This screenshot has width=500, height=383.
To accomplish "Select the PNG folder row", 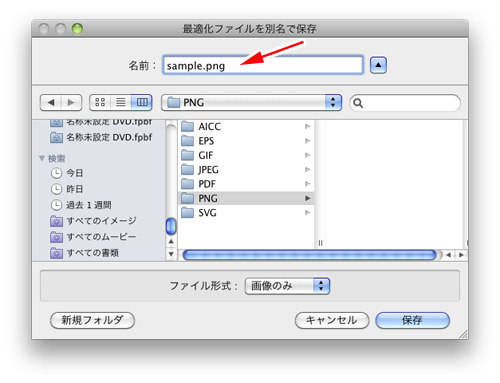I will tap(246, 198).
